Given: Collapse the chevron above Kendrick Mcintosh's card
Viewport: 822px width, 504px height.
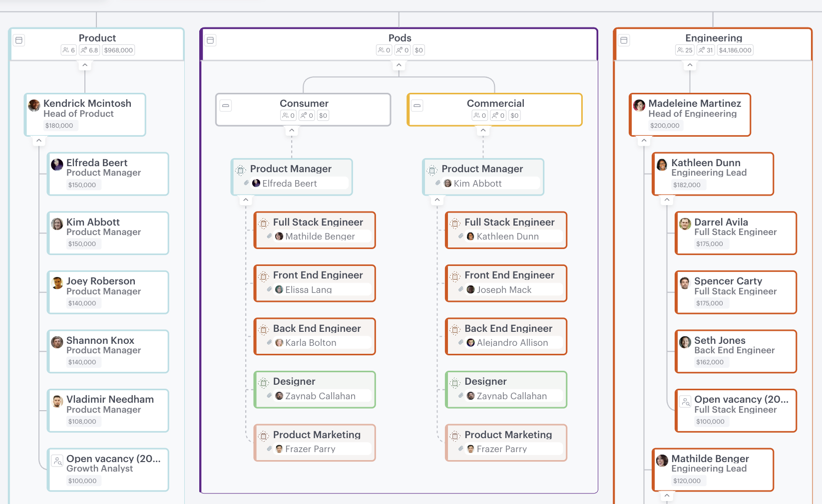Looking at the screenshot, I should pyautogui.click(x=85, y=64).
